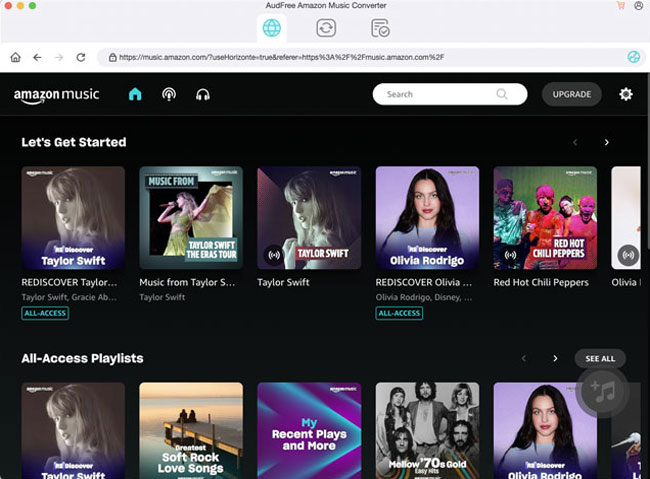Go to browser home page icon
650x479 pixels.
tap(15, 57)
